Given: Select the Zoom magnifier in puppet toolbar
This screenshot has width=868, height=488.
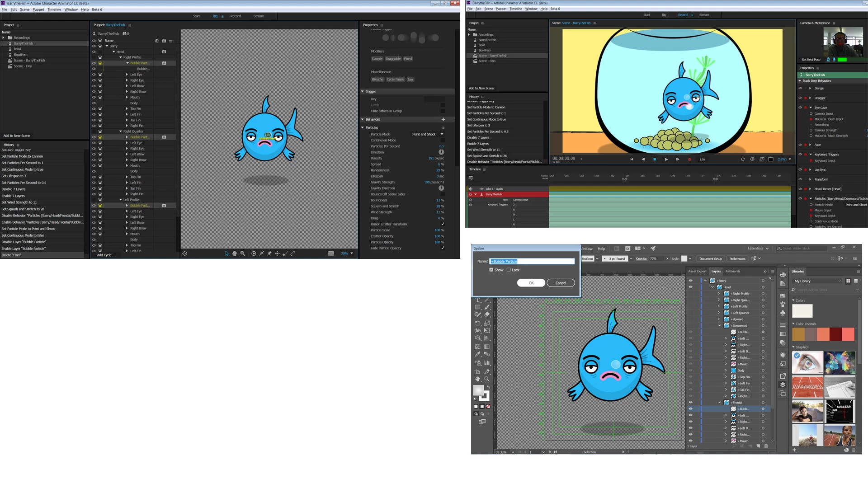Looking at the screenshot, I should pos(243,253).
